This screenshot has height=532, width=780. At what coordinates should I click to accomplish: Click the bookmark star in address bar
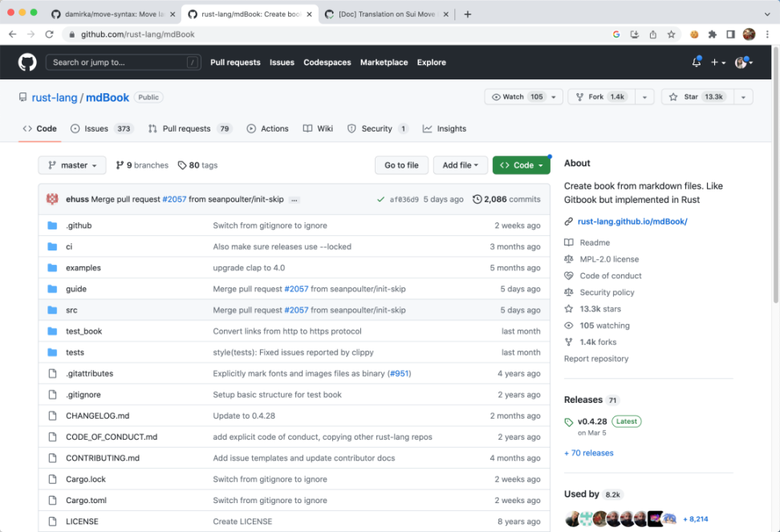pyautogui.click(x=671, y=35)
